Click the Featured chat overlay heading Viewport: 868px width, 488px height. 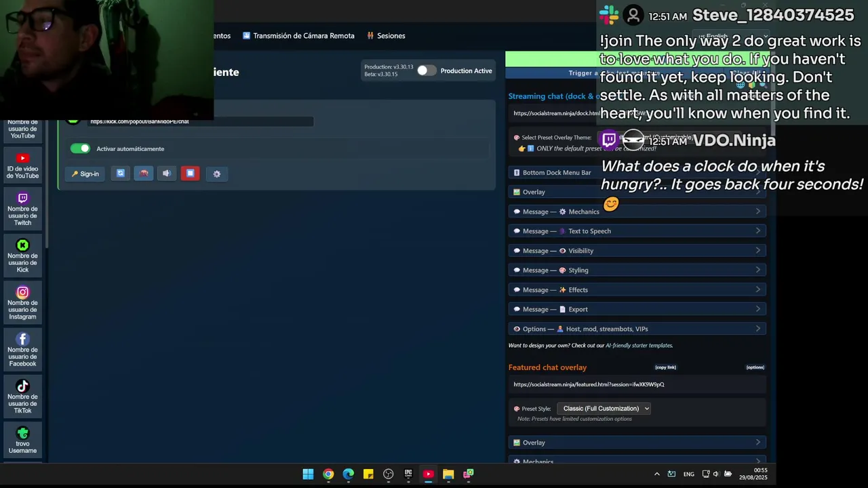click(547, 367)
